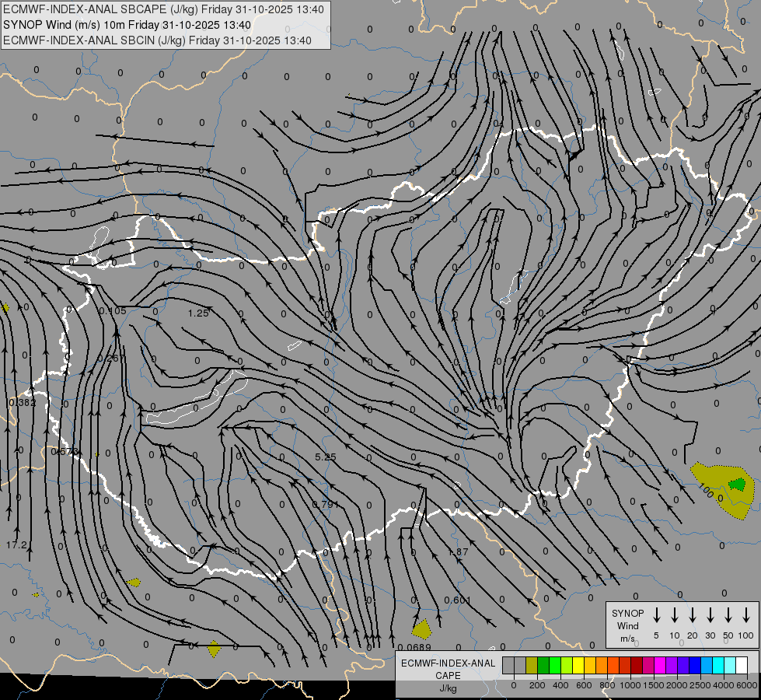Screen dimensions: 761x700
Task: Click the wind arrow labeled 100 in legend
Action: click(x=746, y=615)
